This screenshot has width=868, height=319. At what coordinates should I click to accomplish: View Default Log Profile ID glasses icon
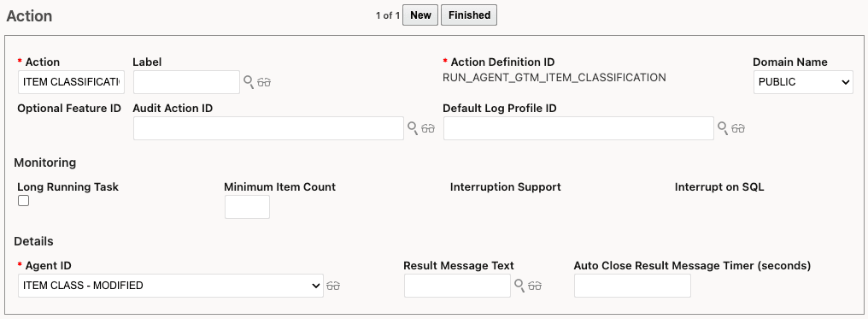point(738,128)
